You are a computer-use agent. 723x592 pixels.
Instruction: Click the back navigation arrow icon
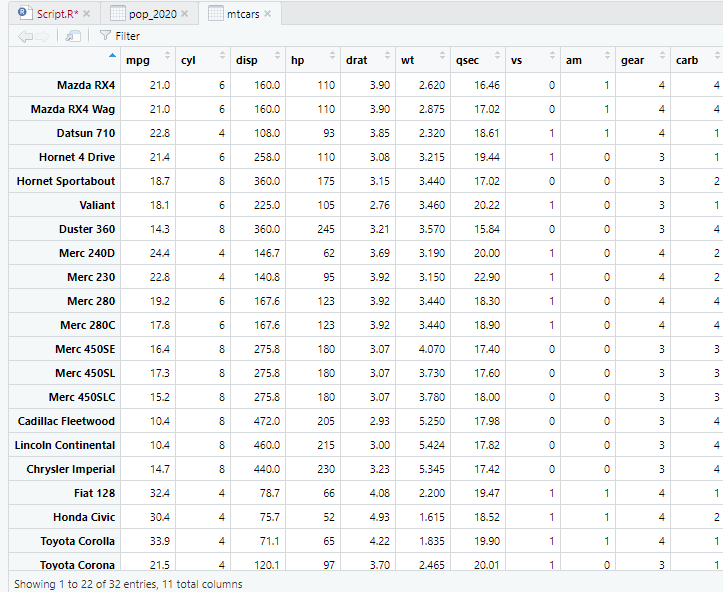pyautogui.click(x=25, y=36)
